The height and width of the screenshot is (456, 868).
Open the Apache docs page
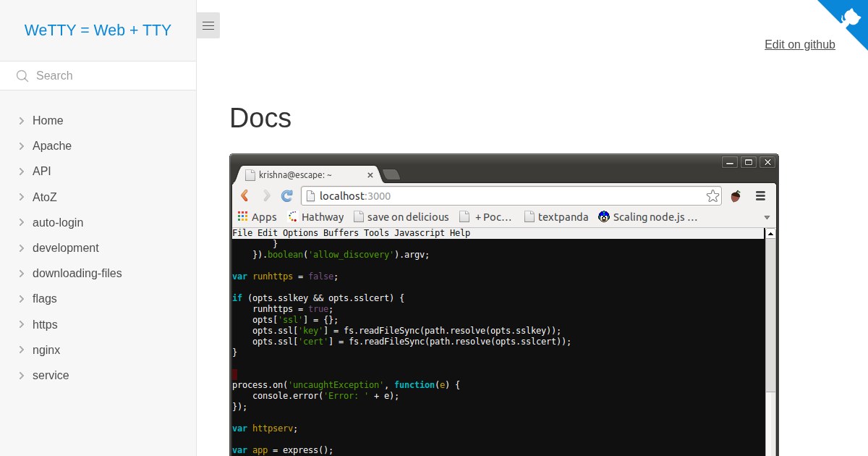coord(52,146)
